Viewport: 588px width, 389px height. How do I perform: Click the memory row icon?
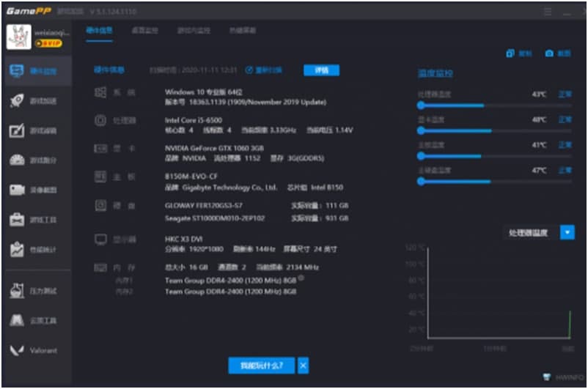100,267
